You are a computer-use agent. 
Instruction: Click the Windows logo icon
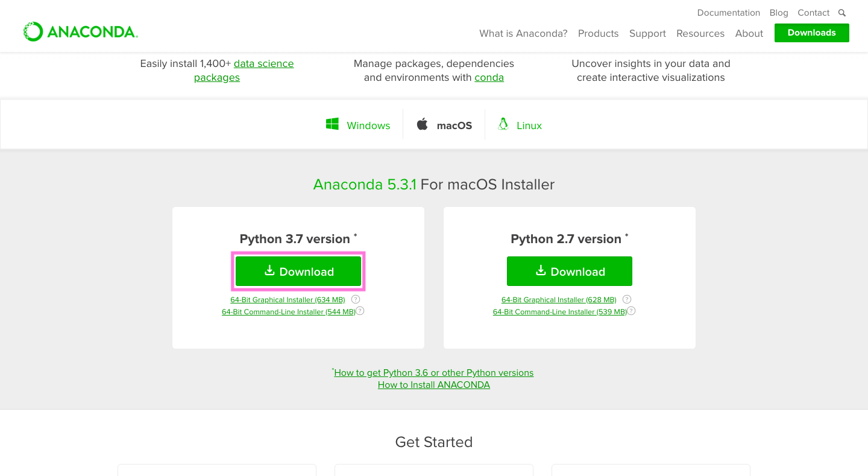(332, 124)
